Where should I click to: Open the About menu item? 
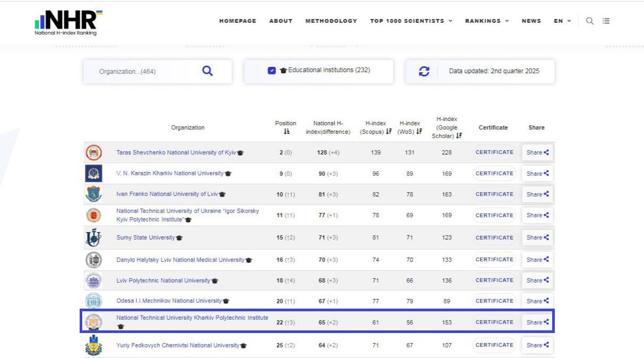(x=281, y=21)
